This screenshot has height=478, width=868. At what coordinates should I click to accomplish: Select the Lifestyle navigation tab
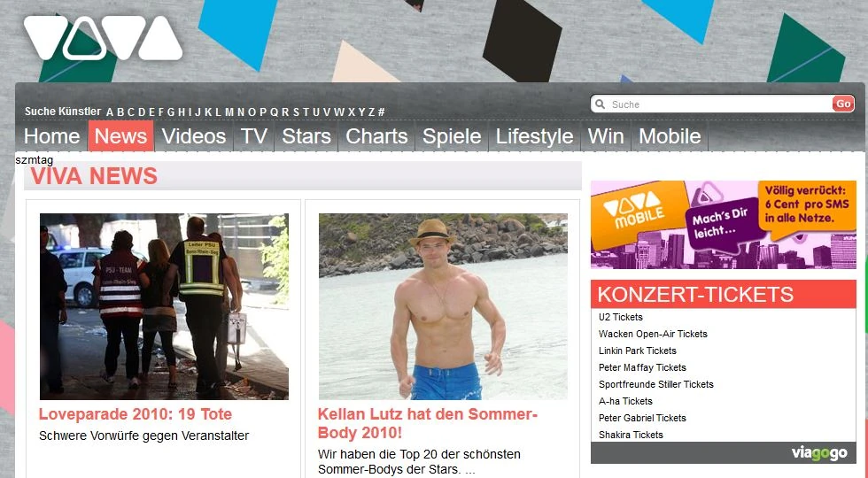pyautogui.click(x=534, y=136)
